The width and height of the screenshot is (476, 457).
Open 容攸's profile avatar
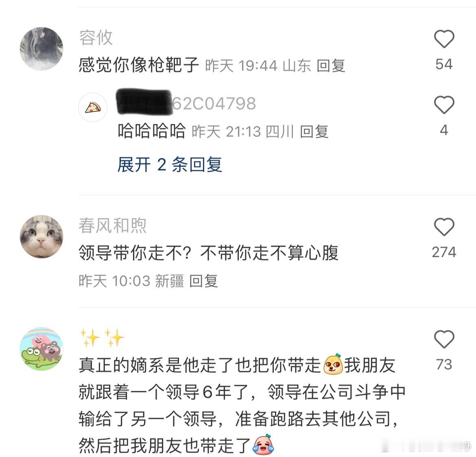[x=41, y=48]
